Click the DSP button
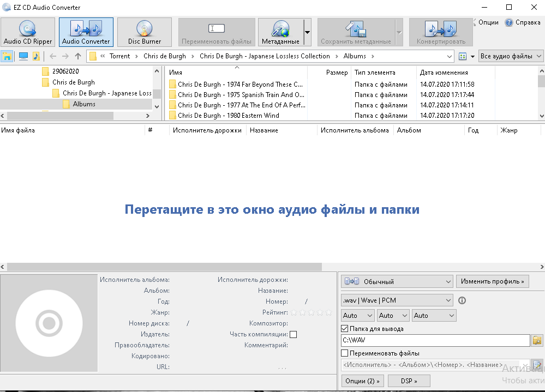545x392 pixels. click(x=409, y=381)
